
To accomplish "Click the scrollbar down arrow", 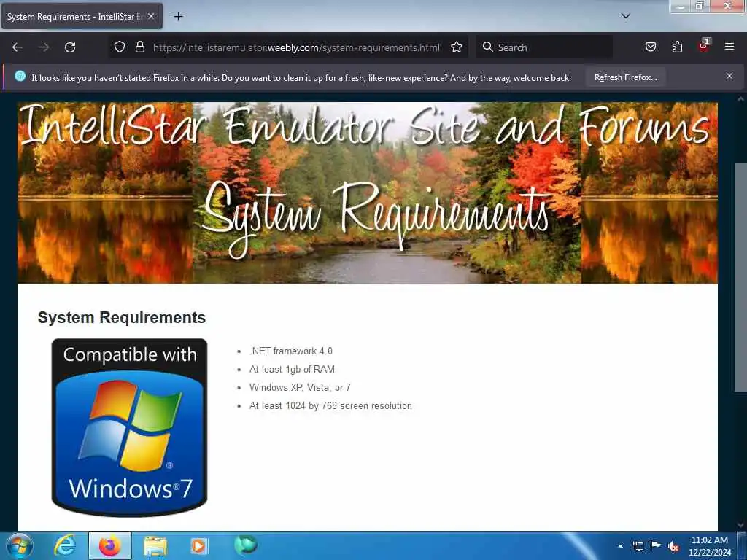I will point(740,525).
